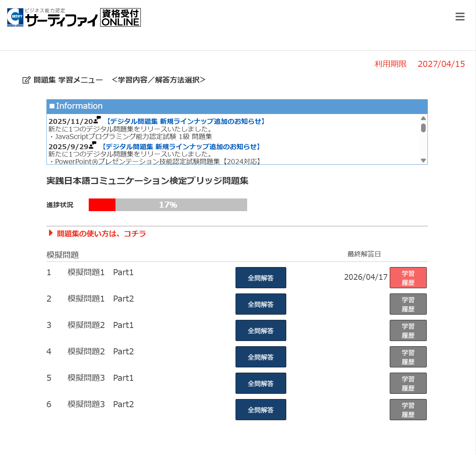Start 全問解答 for 模擬問題1 Part1
476x455 pixels.
[261, 278]
